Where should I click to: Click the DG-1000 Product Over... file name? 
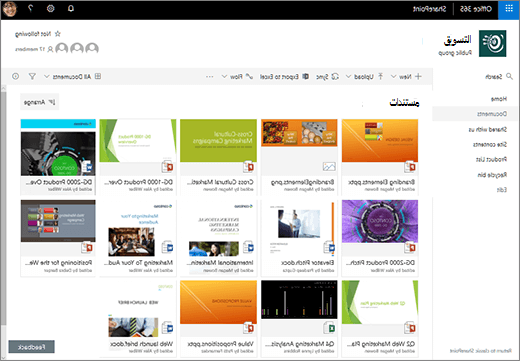139,182
